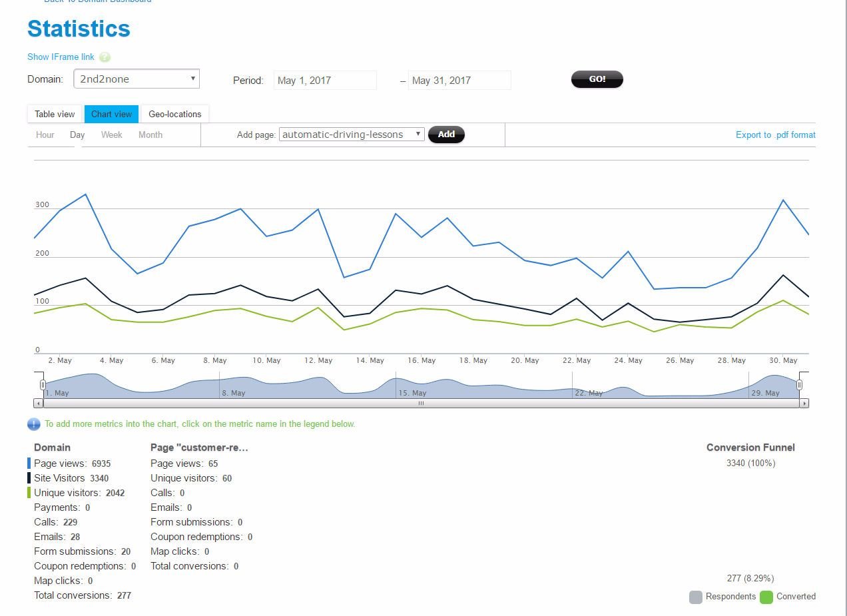Click the green Unique visitors legend swatch
Screen dimensions: 847x616
(29, 493)
